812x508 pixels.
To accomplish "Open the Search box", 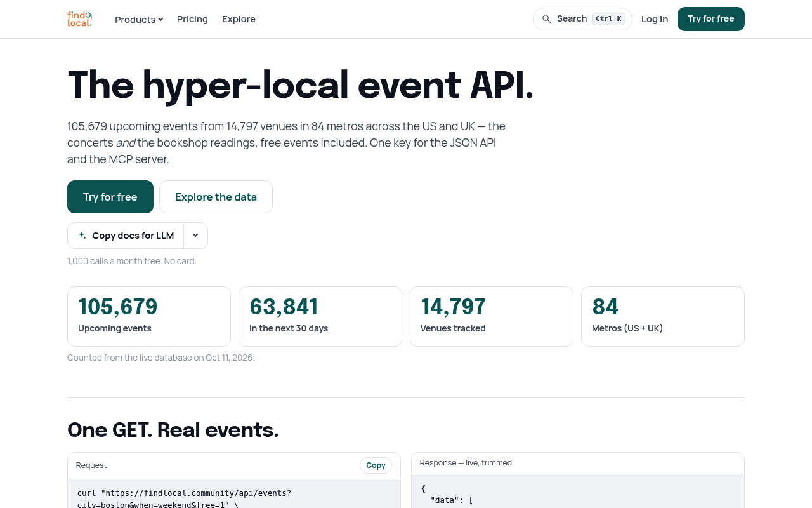I will tap(582, 19).
